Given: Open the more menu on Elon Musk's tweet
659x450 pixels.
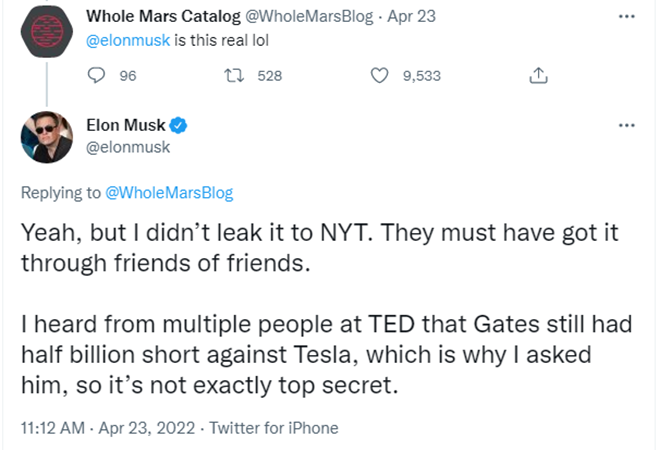Looking at the screenshot, I should tap(627, 125).
